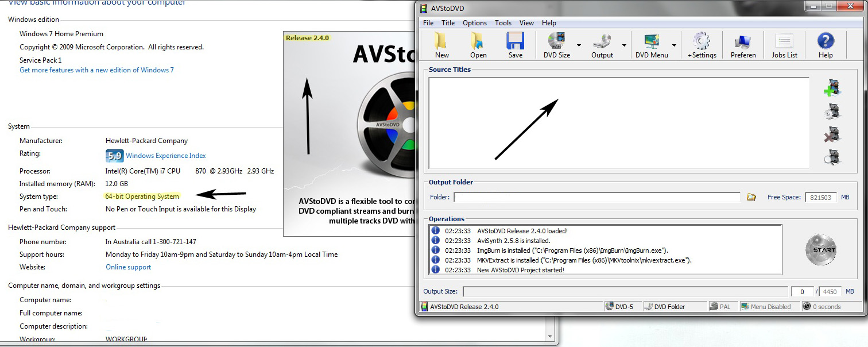Click the Menu Disabled status bar indicator
The height and width of the screenshot is (347, 868).
(769, 307)
